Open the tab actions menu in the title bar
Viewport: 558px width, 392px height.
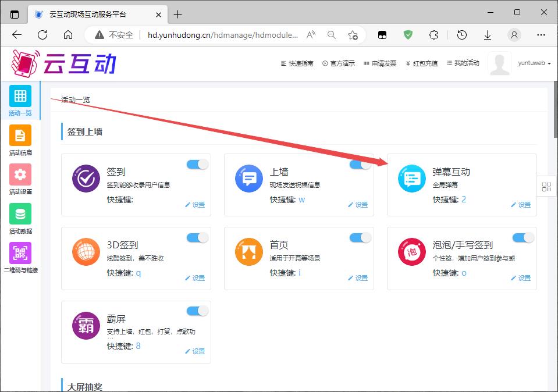pos(15,14)
